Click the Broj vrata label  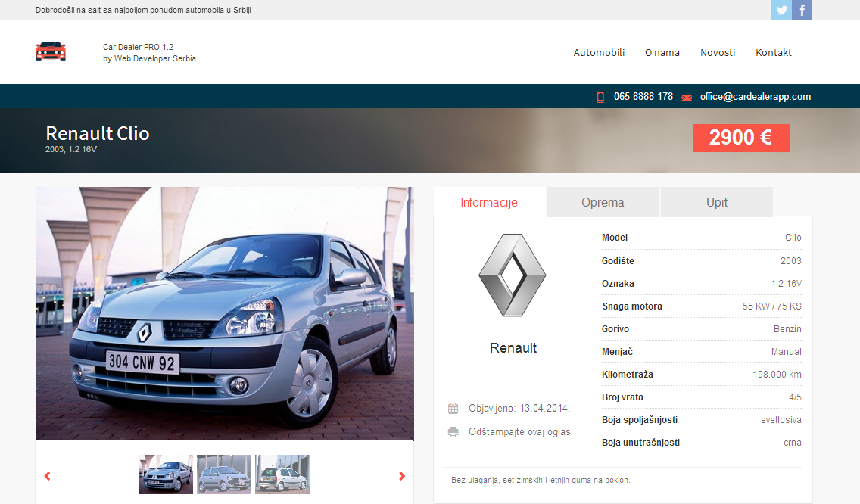[x=622, y=397]
